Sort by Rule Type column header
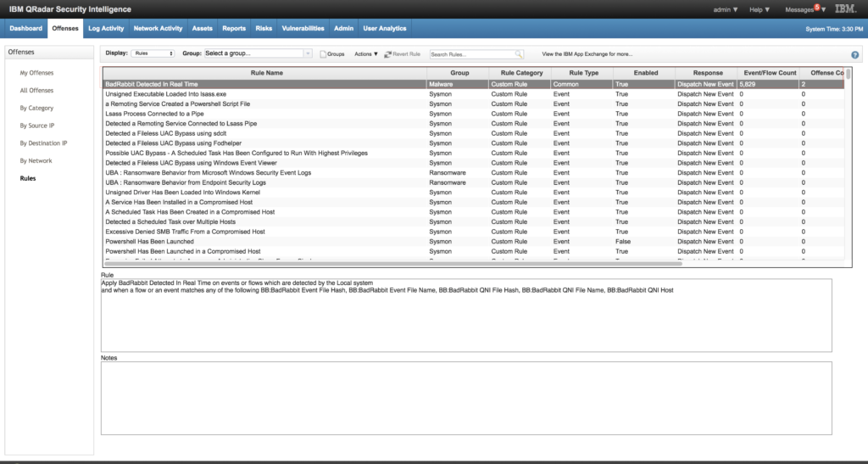 pos(582,73)
